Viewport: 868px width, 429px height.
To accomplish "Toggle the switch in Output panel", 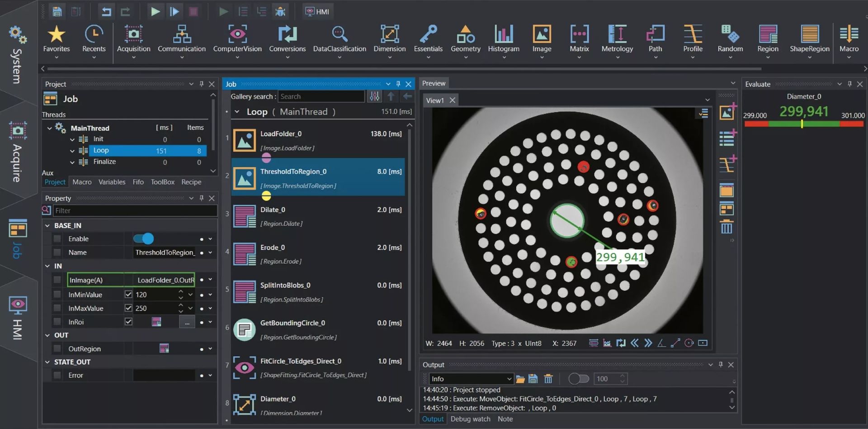I will tap(578, 379).
